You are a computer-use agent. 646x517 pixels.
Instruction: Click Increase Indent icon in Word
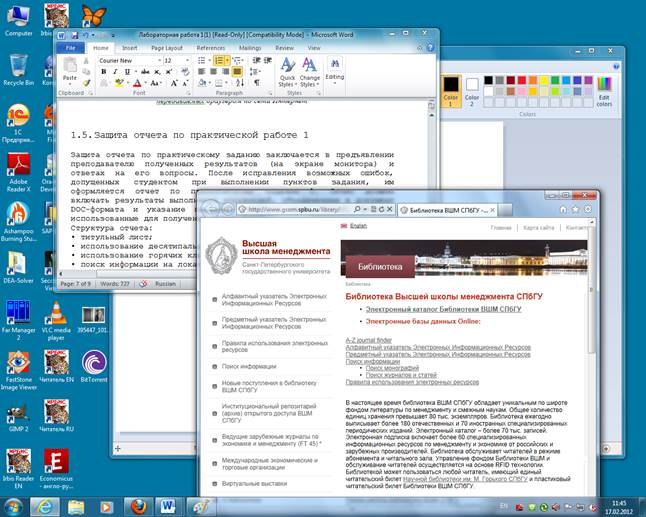268,61
